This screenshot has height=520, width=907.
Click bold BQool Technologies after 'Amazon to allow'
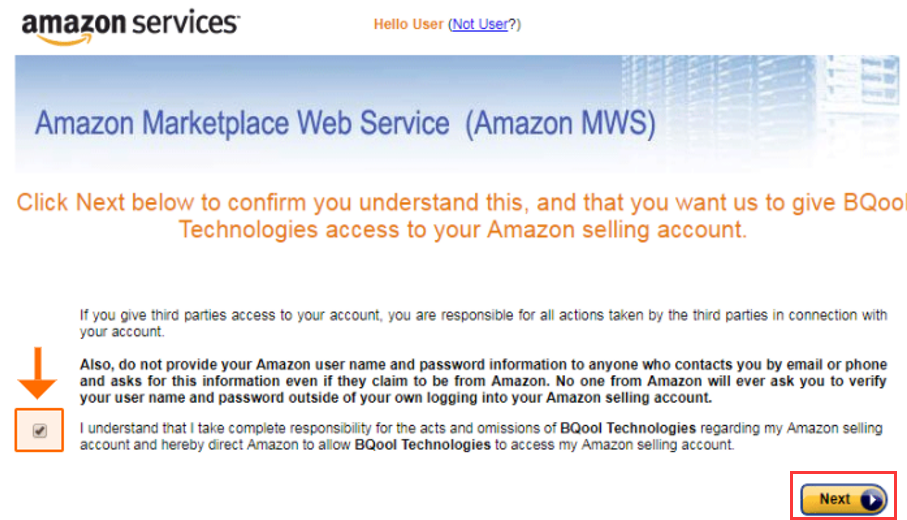coord(422,445)
